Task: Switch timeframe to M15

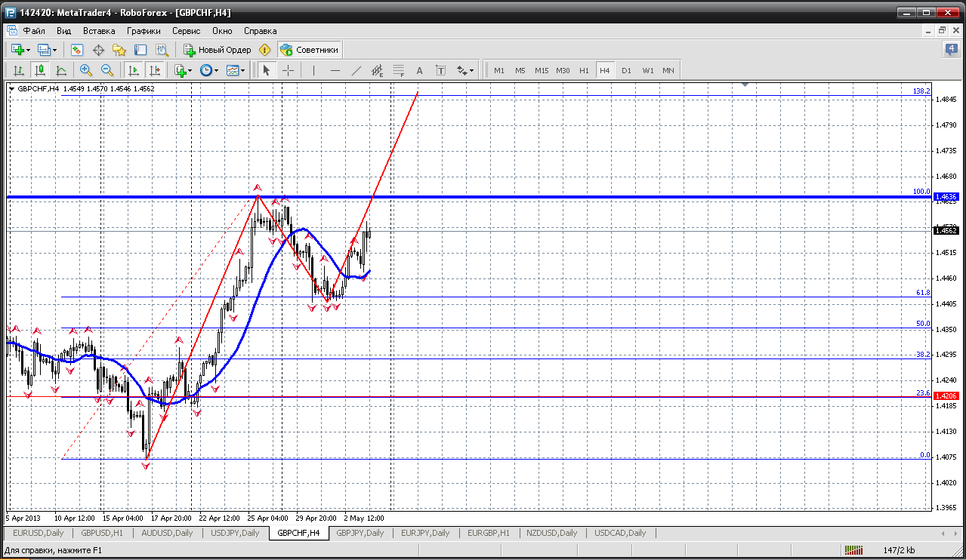Action: 542,70
